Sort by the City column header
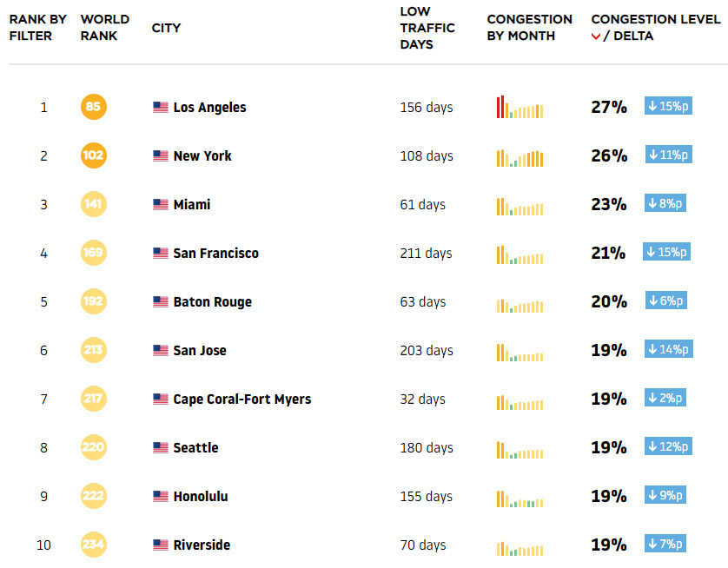Screen dimensions: 728x568 (x=166, y=28)
